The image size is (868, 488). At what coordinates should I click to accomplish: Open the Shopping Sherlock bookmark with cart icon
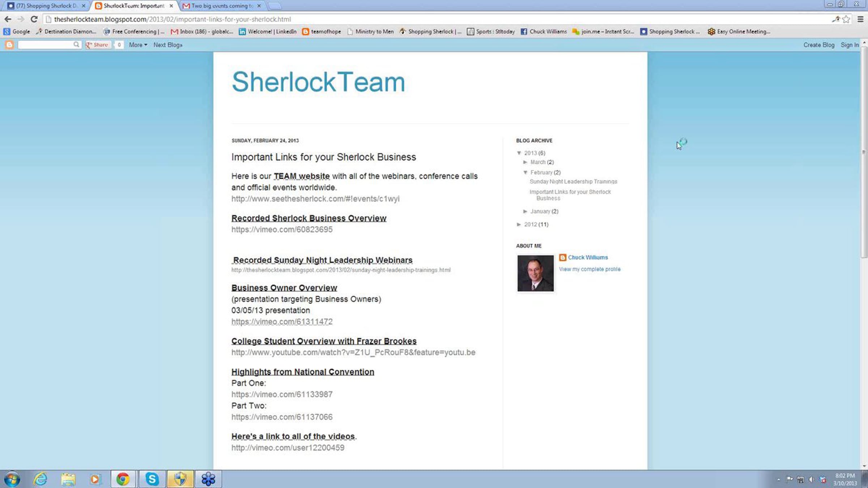click(x=430, y=31)
